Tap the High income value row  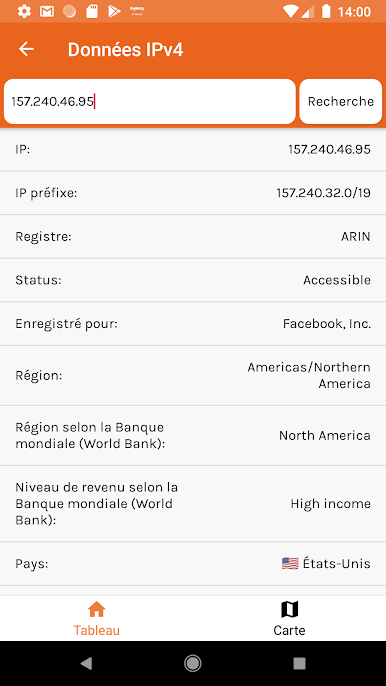(x=193, y=504)
